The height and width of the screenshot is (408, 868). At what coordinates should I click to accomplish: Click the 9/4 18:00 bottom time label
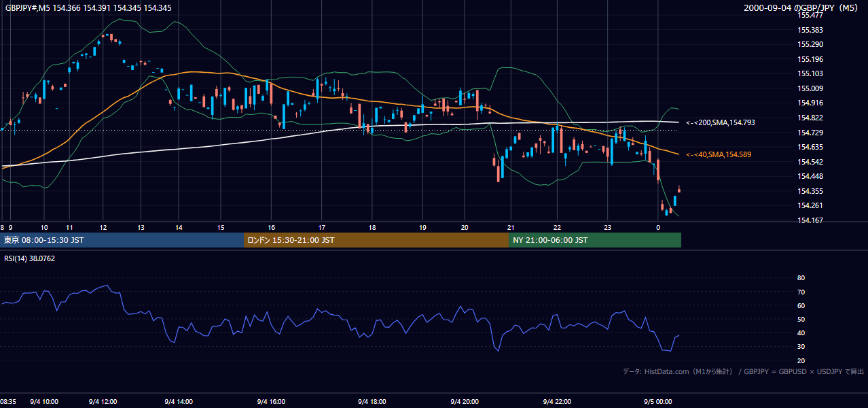372,402
